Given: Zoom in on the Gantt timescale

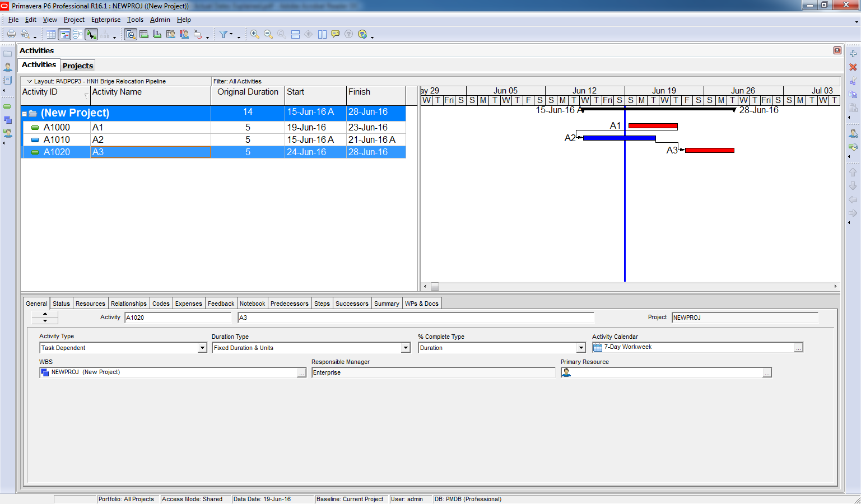Looking at the screenshot, I should (x=254, y=34).
